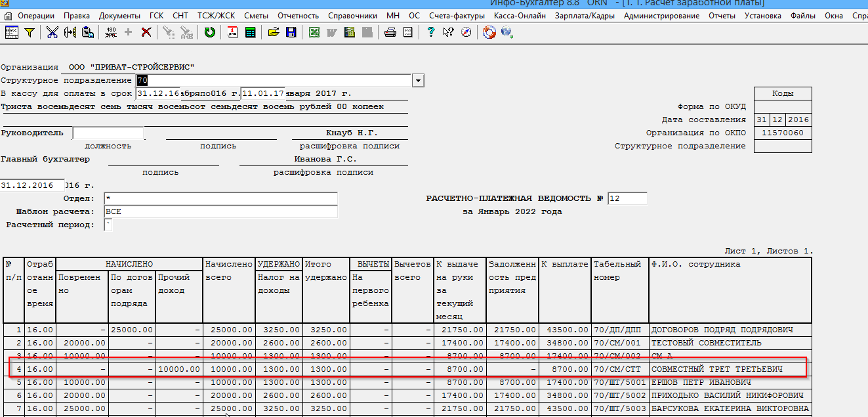
Task: Open the Операции menu
Action: [36, 15]
